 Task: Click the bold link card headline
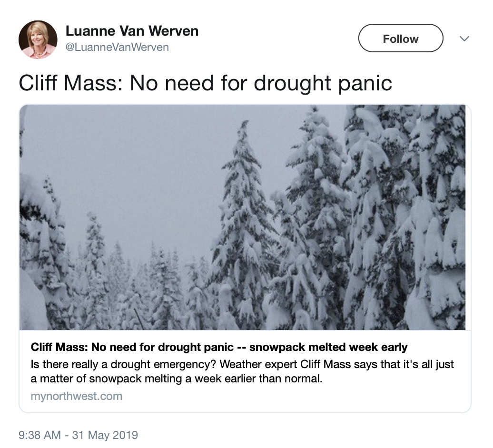pos(219,347)
